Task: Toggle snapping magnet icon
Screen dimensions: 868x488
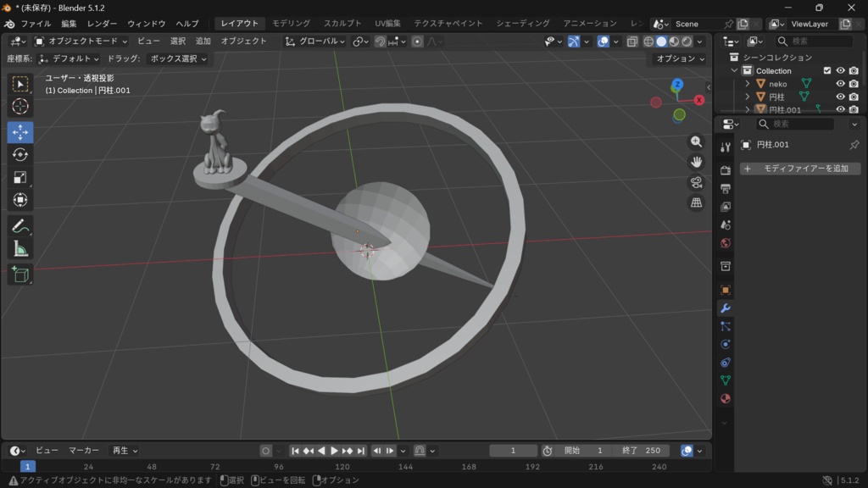Action: (380, 42)
